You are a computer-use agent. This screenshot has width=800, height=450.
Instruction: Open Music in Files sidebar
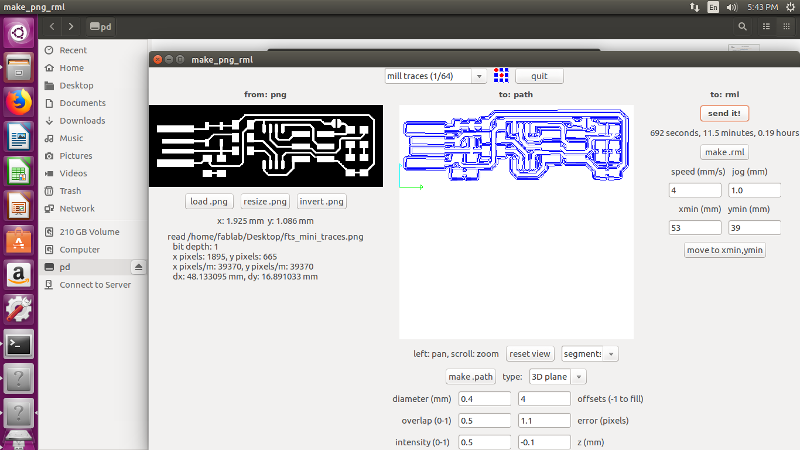pos(71,138)
